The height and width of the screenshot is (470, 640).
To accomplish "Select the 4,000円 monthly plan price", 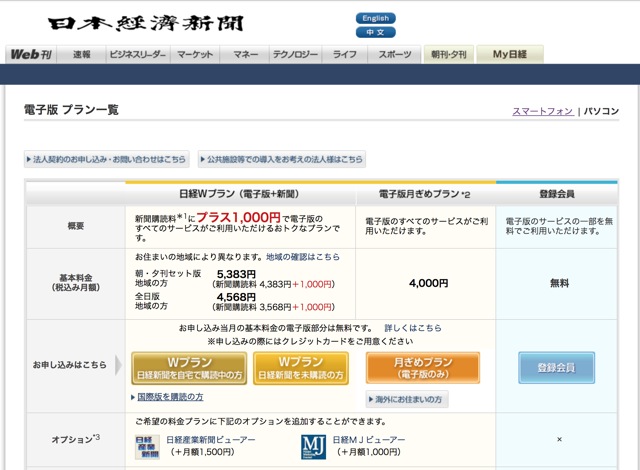I will pos(429,283).
